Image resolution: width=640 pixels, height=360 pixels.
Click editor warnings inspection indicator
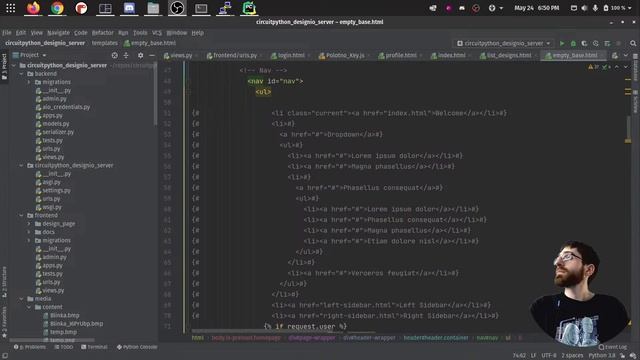[x=599, y=67]
